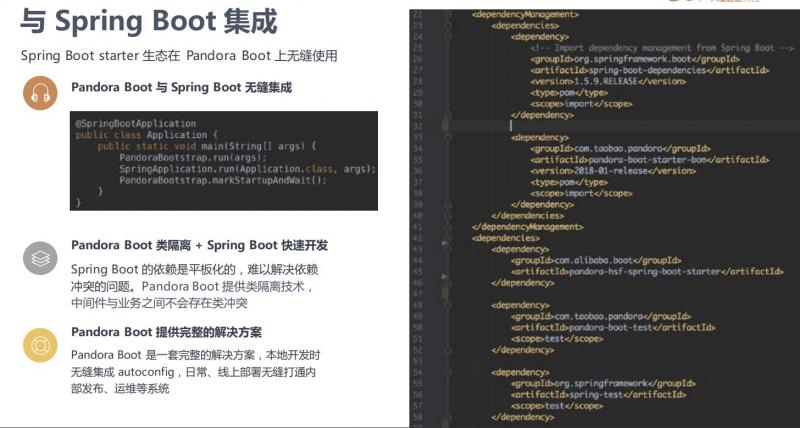Collapse the fold beside pandora-boot-test dependency opening tag
This screenshot has height=428, width=800.
(x=447, y=305)
